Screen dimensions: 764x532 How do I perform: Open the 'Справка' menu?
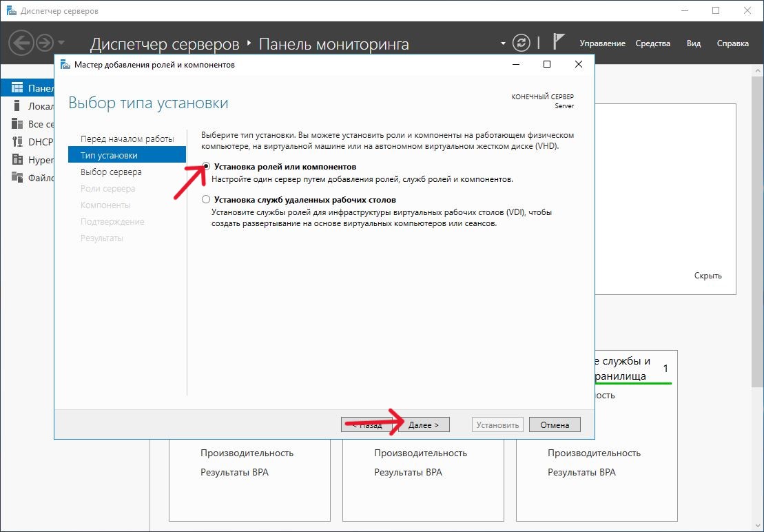[732, 43]
